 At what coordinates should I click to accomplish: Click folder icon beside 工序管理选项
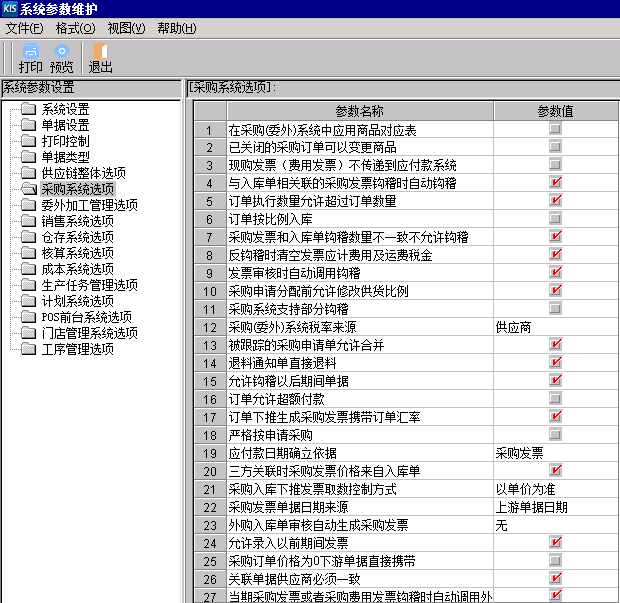(28, 349)
